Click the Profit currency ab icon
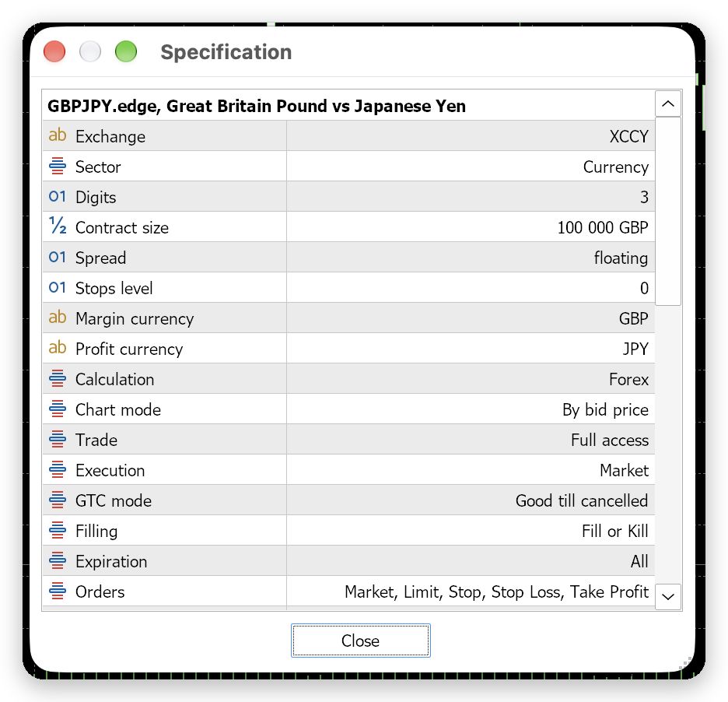 [x=58, y=348]
